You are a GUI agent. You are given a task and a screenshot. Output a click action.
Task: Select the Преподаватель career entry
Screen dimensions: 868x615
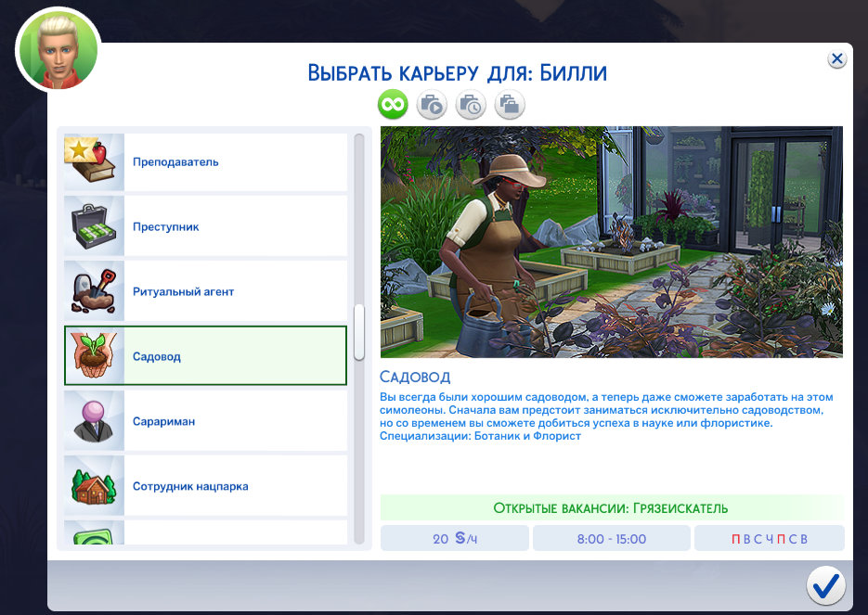pos(232,162)
